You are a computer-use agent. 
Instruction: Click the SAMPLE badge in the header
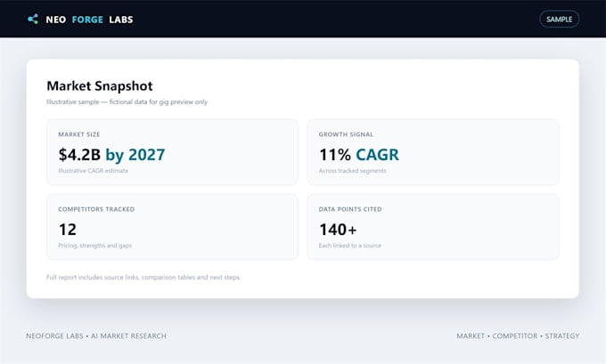tap(560, 20)
